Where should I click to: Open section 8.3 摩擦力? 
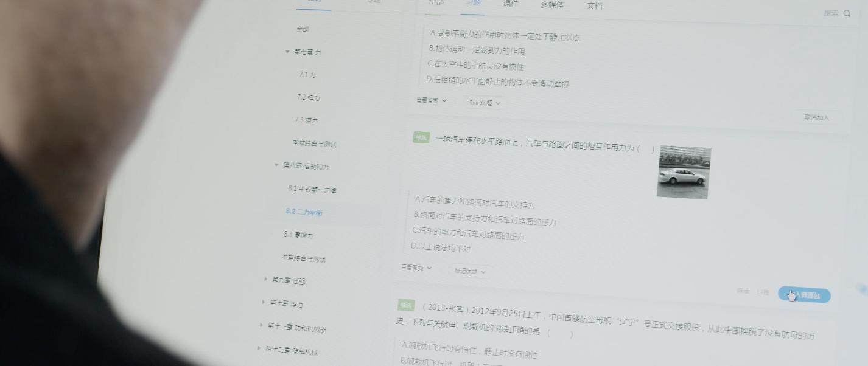[x=298, y=235]
